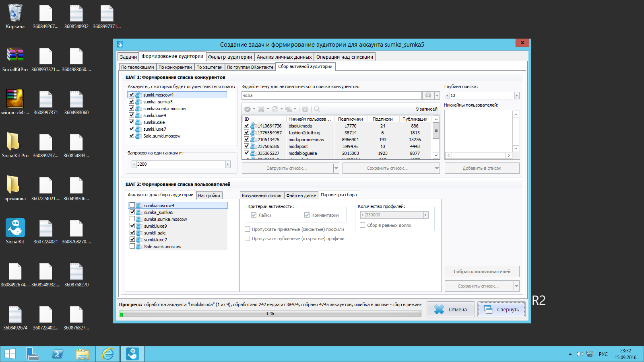The width and height of the screenshot is (644, 362).
Task: Enable Пропускать публичные (открытые) профили checkbox
Action: click(x=248, y=239)
